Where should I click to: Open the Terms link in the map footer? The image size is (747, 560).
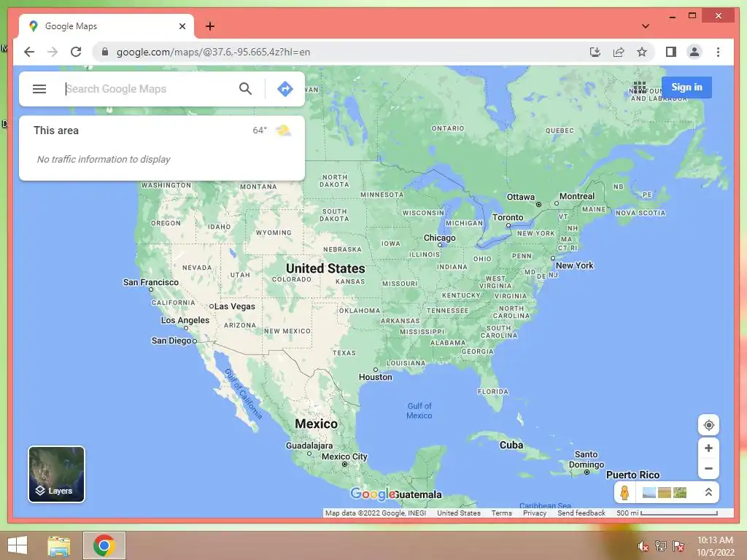502,513
